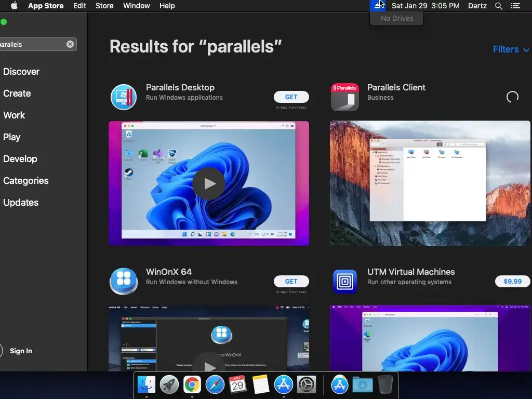Click GET for Parallels Desktop

tap(291, 97)
